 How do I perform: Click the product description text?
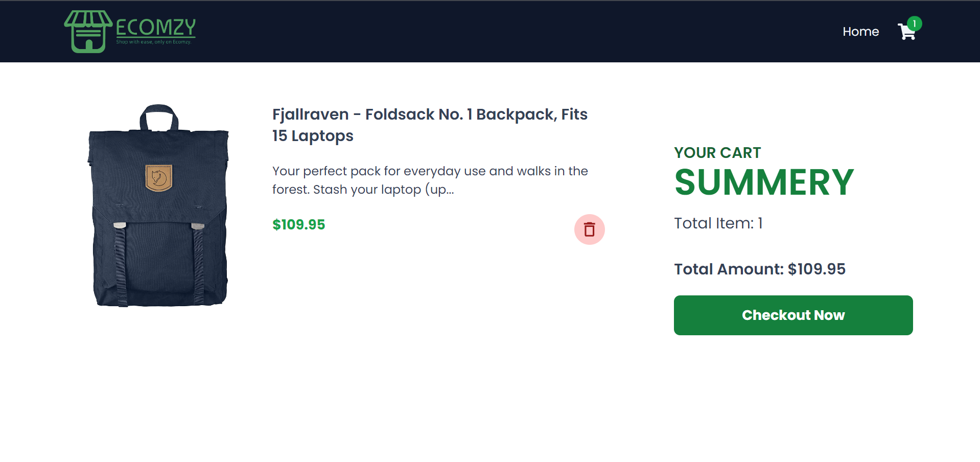click(430, 180)
